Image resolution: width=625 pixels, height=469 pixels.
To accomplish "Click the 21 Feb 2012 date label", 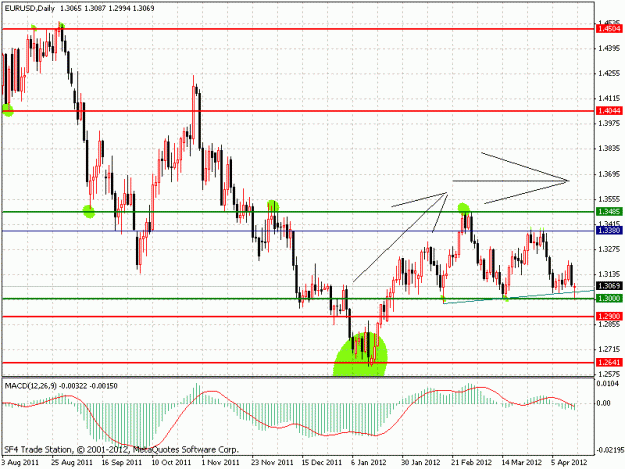I will tap(472, 462).
